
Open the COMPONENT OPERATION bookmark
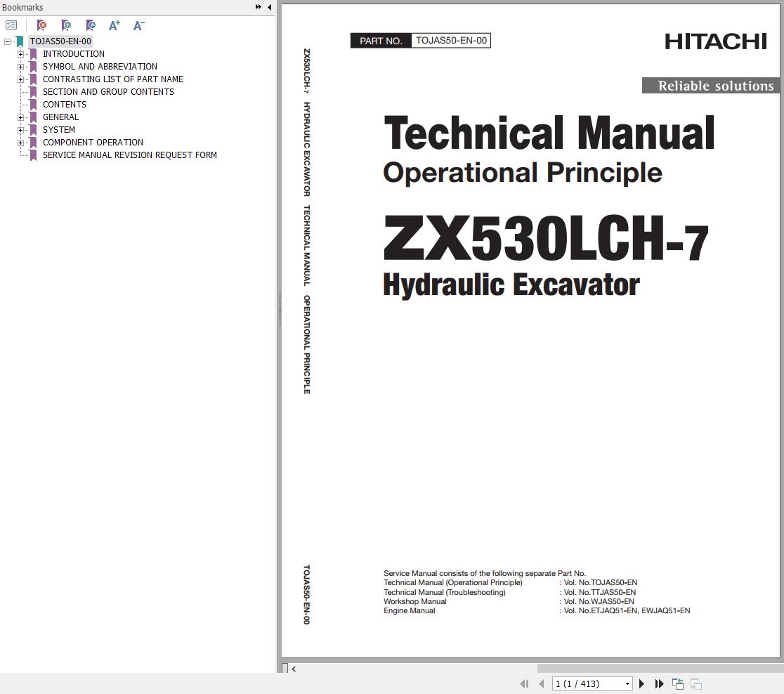click(93, 143)
